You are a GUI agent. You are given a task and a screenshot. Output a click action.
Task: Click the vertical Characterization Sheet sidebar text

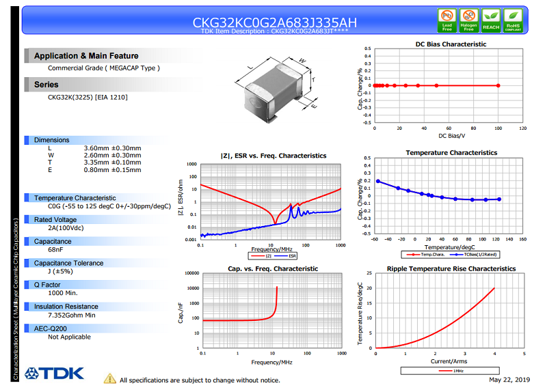pos(15,299)
